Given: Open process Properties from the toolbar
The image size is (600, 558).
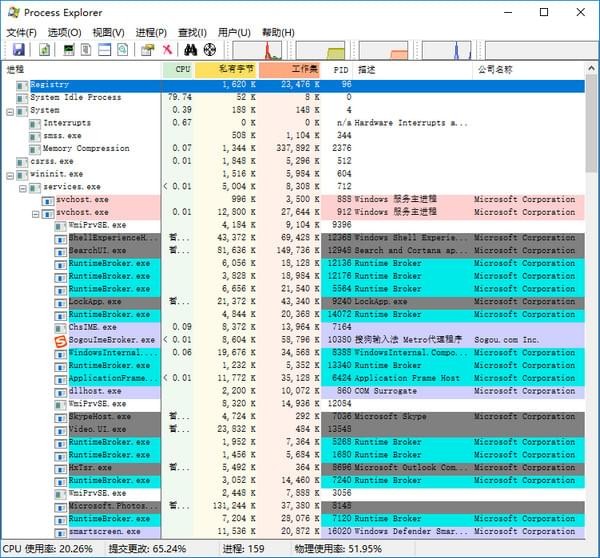Looking at the screenshot, I should click(148, 49).
